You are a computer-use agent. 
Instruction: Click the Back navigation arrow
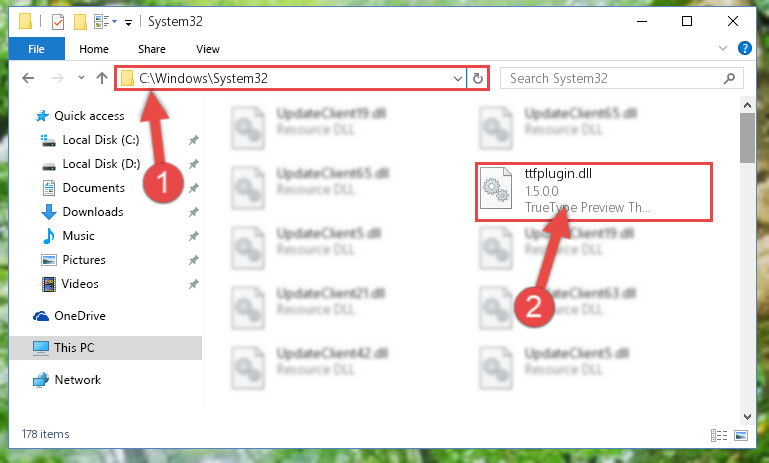tap(28, 78)
